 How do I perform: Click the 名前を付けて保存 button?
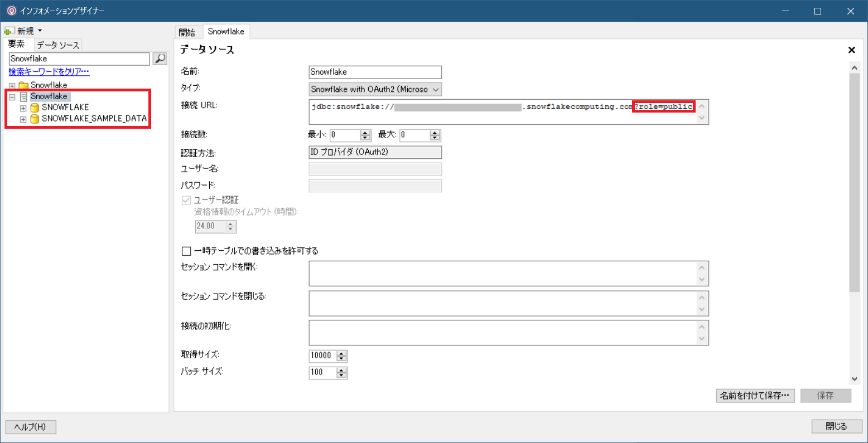[755, 396]
